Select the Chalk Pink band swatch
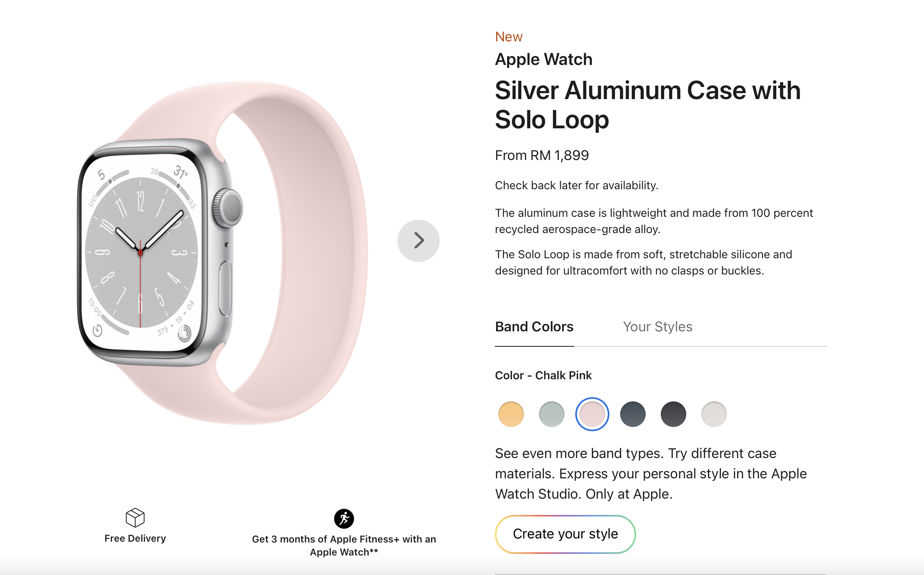 point(592,414)
